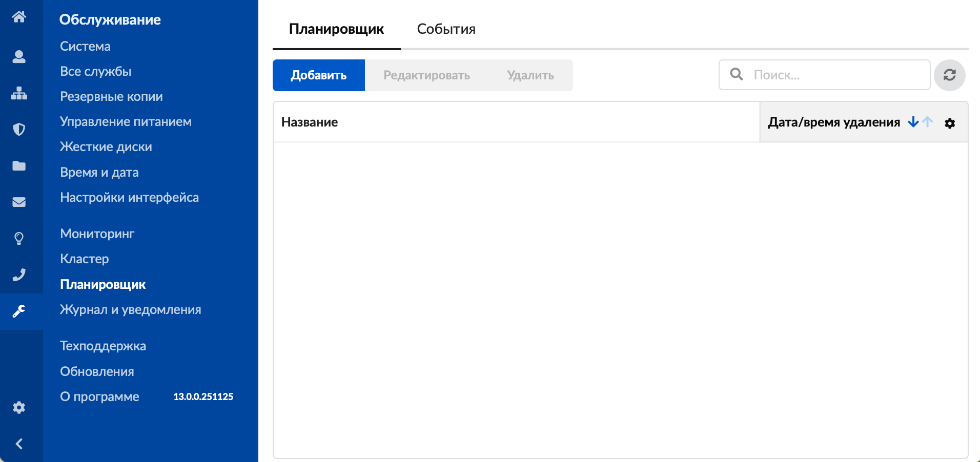Open the phone handset icon section
Screen dimensions: 980x462
click(19, 275)
